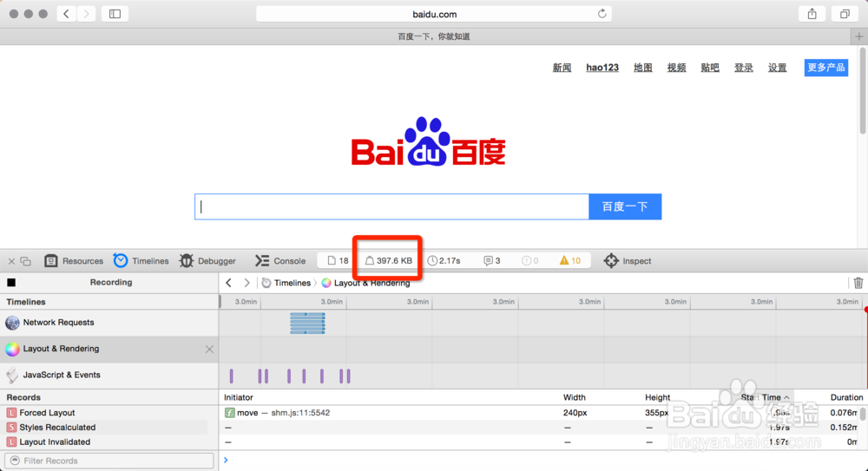The image size is (868, 471).
Task: Close the Web Inspector with X icon
Action: click(11, 261)
